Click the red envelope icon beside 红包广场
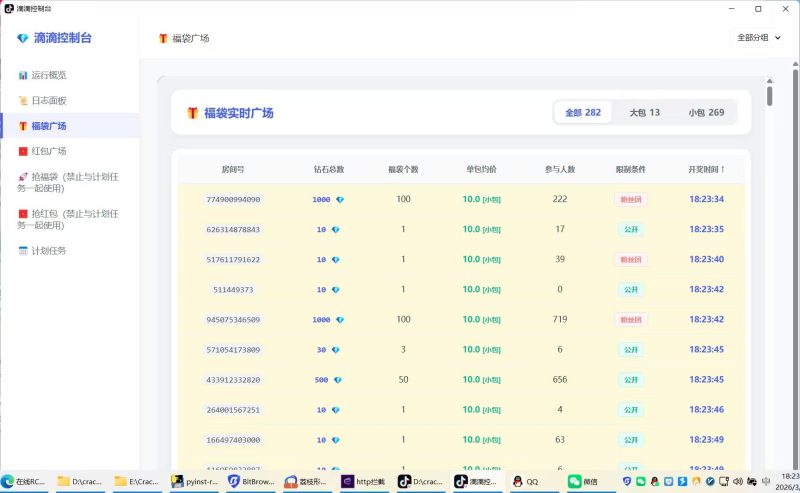 click(23, 151)
